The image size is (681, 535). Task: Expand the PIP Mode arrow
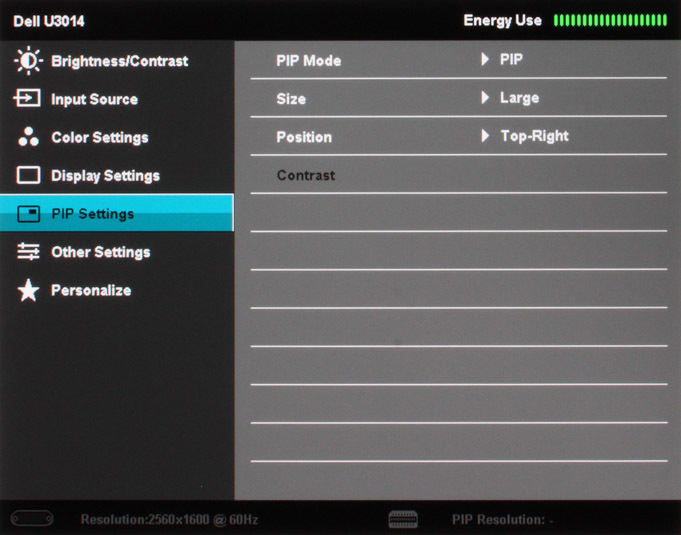pyautogui.click(x=485, y=59)
